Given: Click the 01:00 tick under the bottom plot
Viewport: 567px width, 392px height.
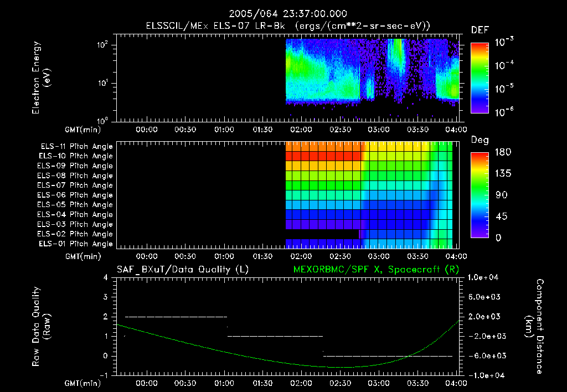Looking at the screenshot, I should point(224,383).
